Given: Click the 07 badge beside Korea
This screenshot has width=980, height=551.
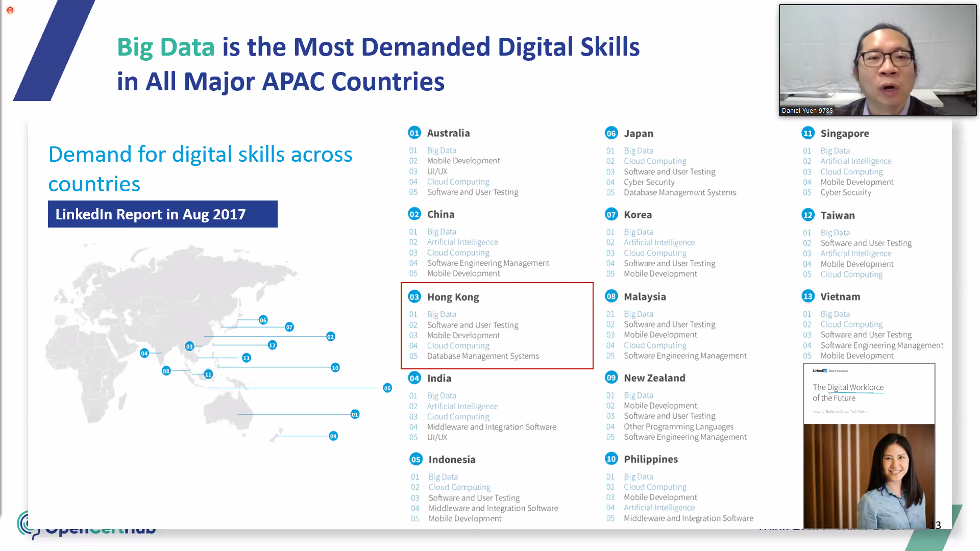Looking at the screenshot, I should tap(611, 214).
